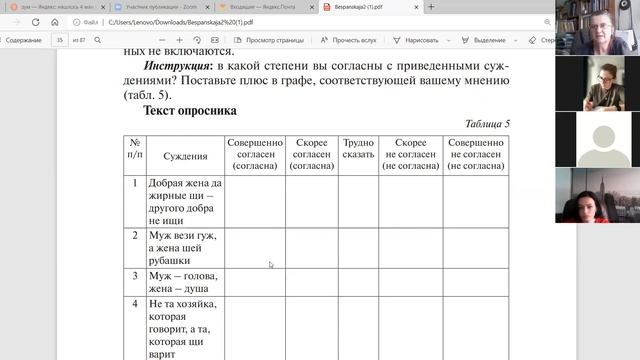Open Просмотр страницы page view
Viewport: 640px width, 360px height.
pos(269,40)
